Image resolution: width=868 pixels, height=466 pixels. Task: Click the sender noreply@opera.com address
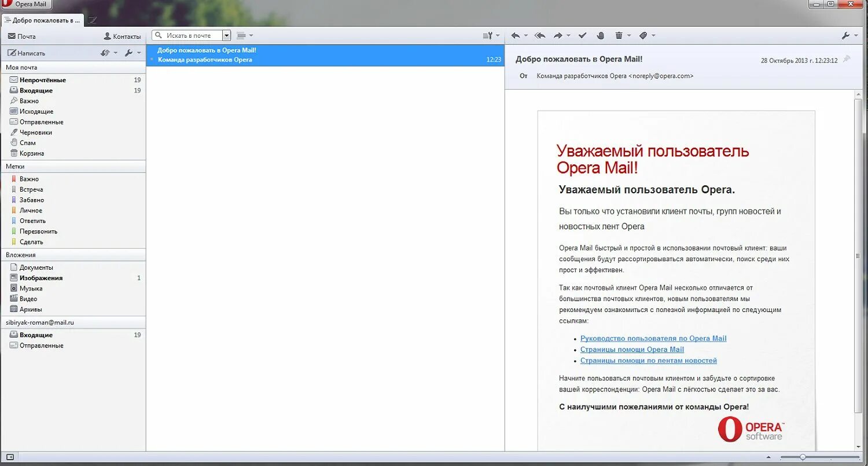point(661,76)
